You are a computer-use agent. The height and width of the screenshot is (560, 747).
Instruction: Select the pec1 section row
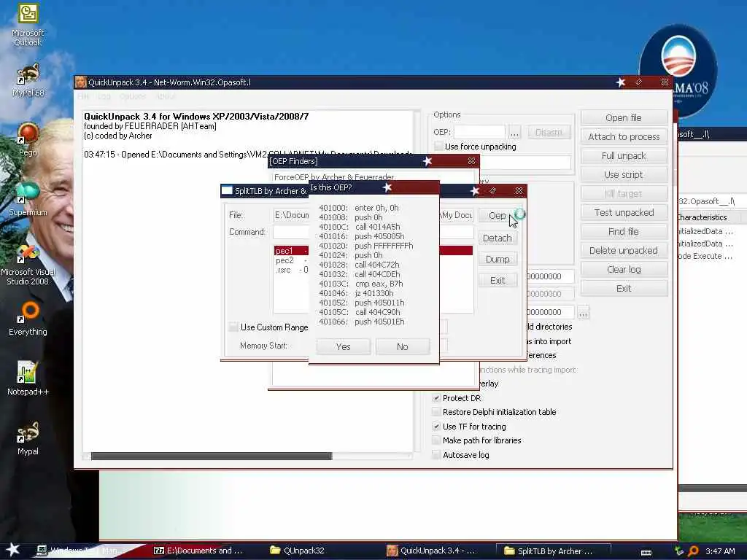pos(373,251)
